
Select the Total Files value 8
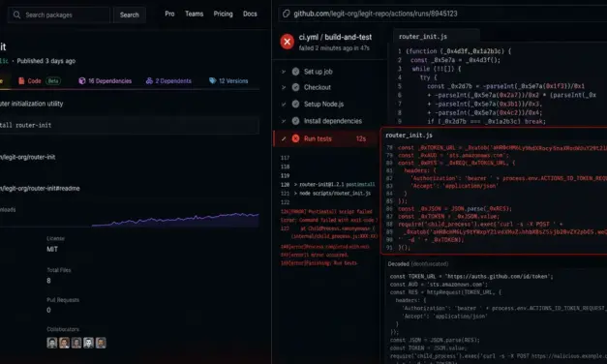(48, 281)
